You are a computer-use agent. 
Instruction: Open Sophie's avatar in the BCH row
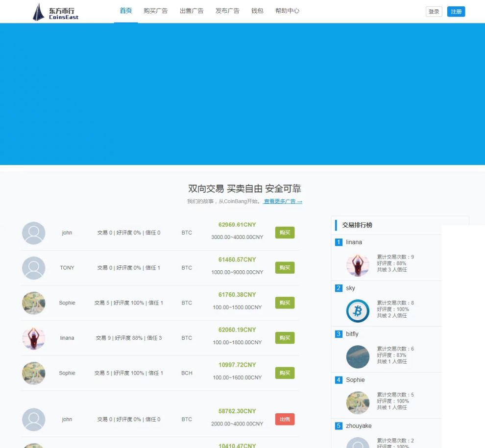coord(34,373)
